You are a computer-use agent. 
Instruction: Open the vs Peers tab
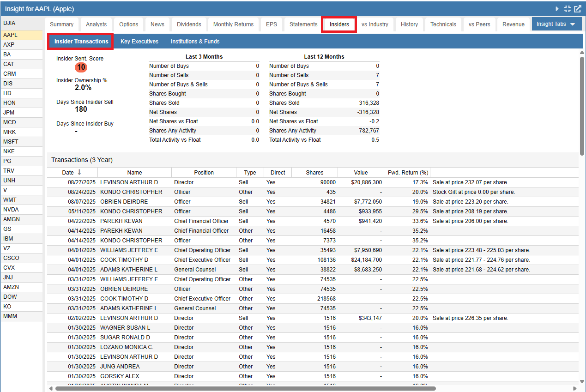[x=479, y=24]
